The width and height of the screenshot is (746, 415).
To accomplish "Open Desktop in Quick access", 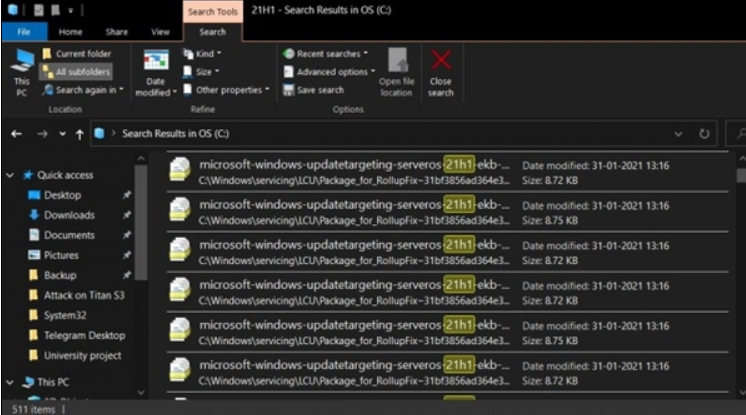I will 62,195.
